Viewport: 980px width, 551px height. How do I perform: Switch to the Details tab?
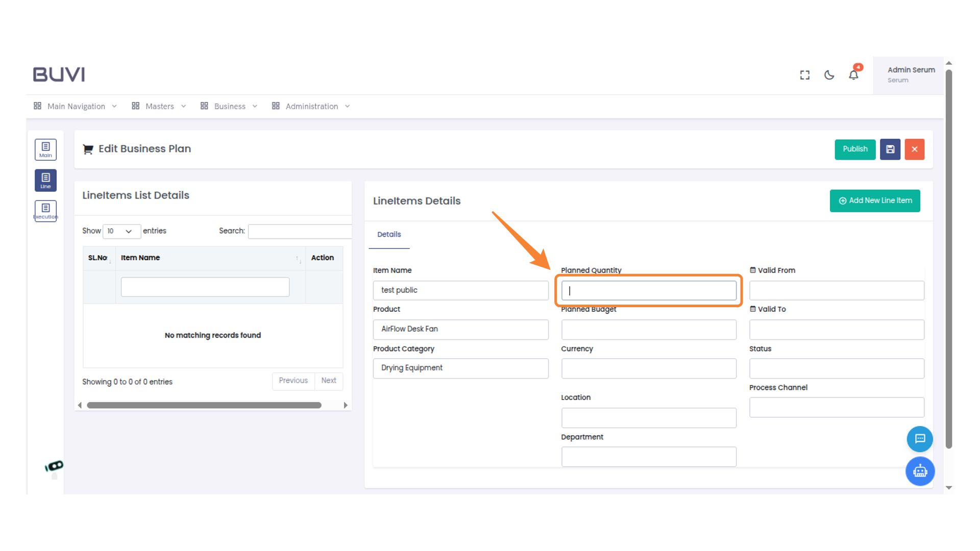389,234
